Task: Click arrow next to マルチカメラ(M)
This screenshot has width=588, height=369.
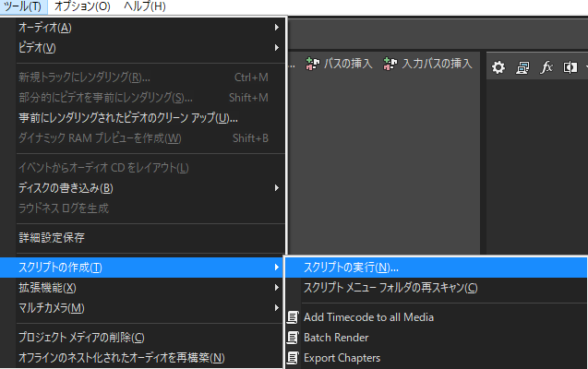Action: 276,308
